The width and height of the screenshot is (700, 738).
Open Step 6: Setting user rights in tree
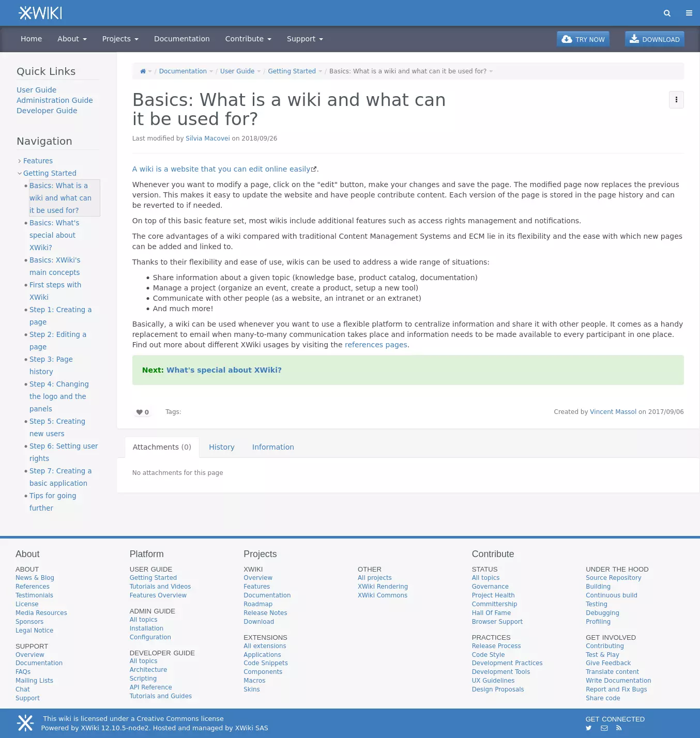(64, 452)
